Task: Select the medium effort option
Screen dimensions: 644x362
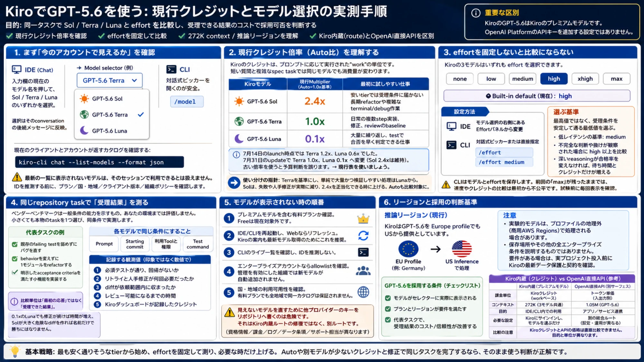Action: coord(523,79)
